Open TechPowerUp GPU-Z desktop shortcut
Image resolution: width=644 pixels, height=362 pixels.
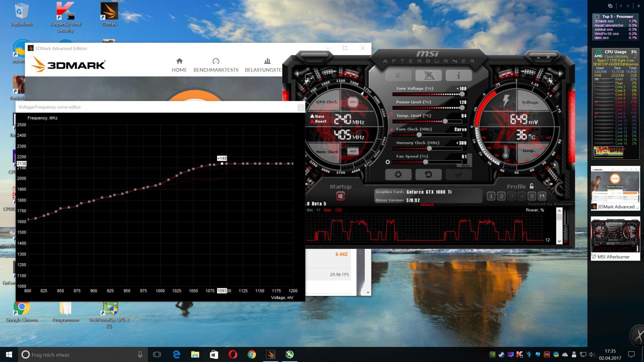[109, 315]
